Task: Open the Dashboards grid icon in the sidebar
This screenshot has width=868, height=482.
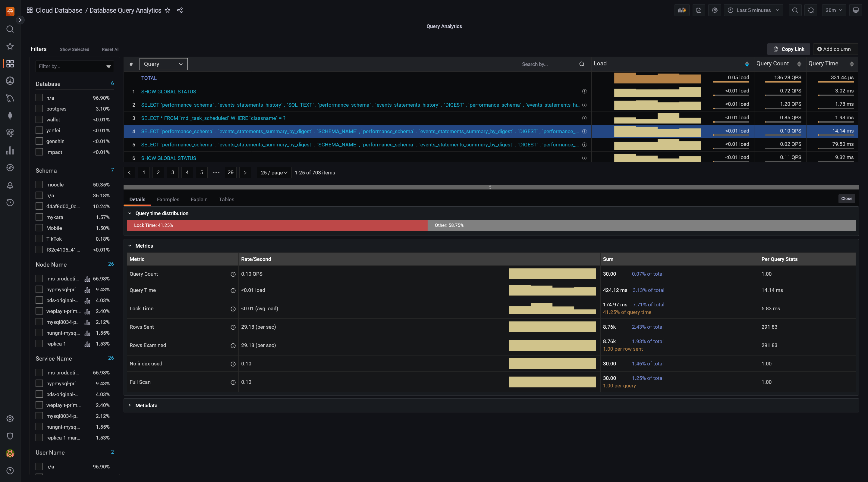Action: pyautogui.click(x=10, y=64)
